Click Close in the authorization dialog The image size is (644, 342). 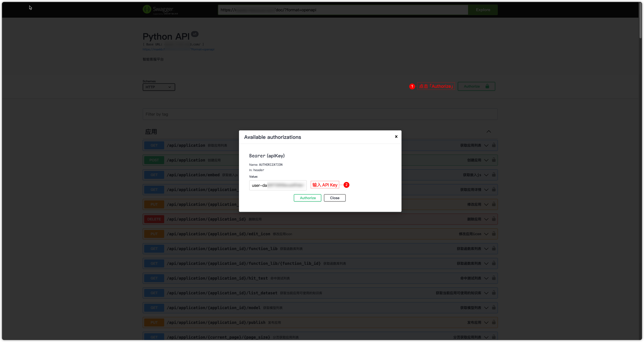[335, 198]
